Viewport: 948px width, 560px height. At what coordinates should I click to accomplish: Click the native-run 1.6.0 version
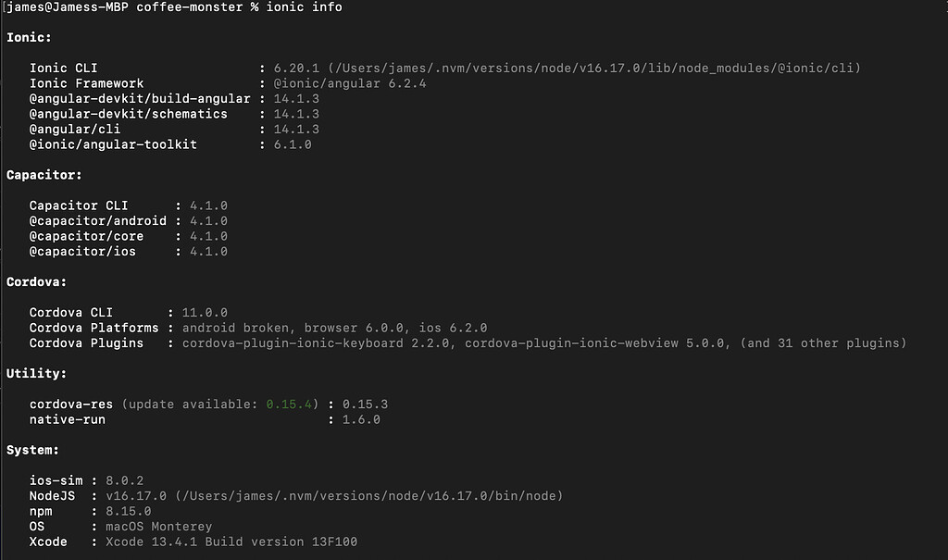point(361,419)
